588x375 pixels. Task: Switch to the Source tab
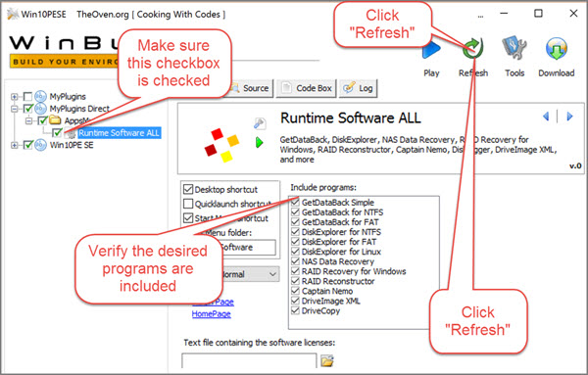point(250,88)
